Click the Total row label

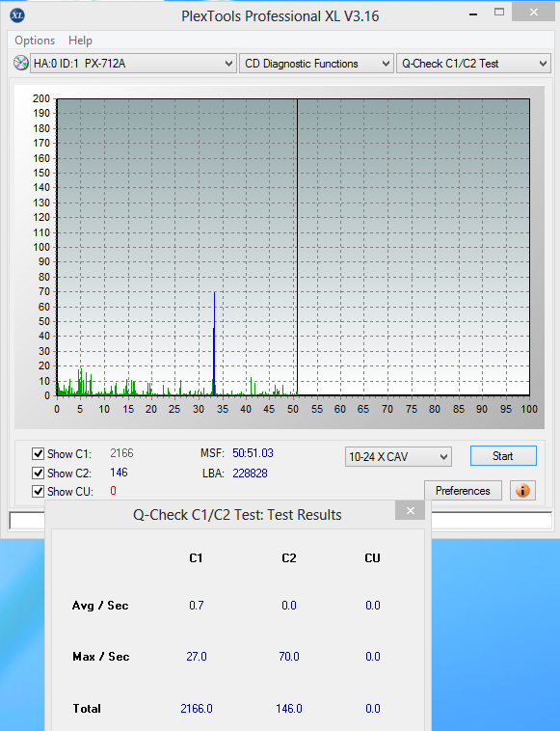pos(87,709)
